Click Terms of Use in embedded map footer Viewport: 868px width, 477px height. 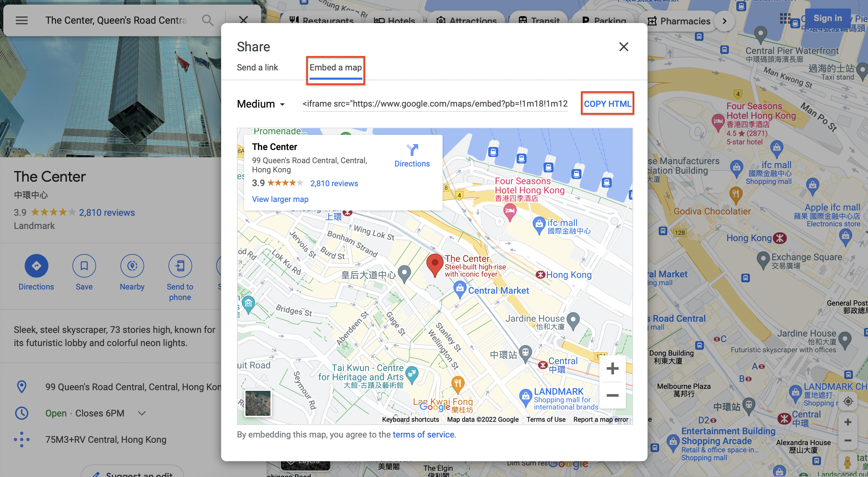coord(546,420)
